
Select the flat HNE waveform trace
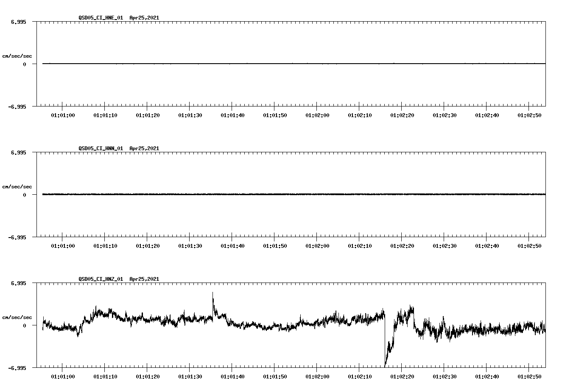[x=254, y=64]
